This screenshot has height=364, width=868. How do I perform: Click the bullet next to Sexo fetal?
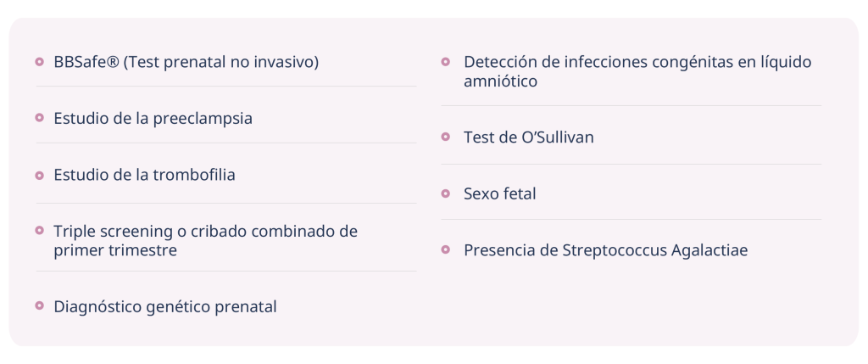click(x=446, y=193)
